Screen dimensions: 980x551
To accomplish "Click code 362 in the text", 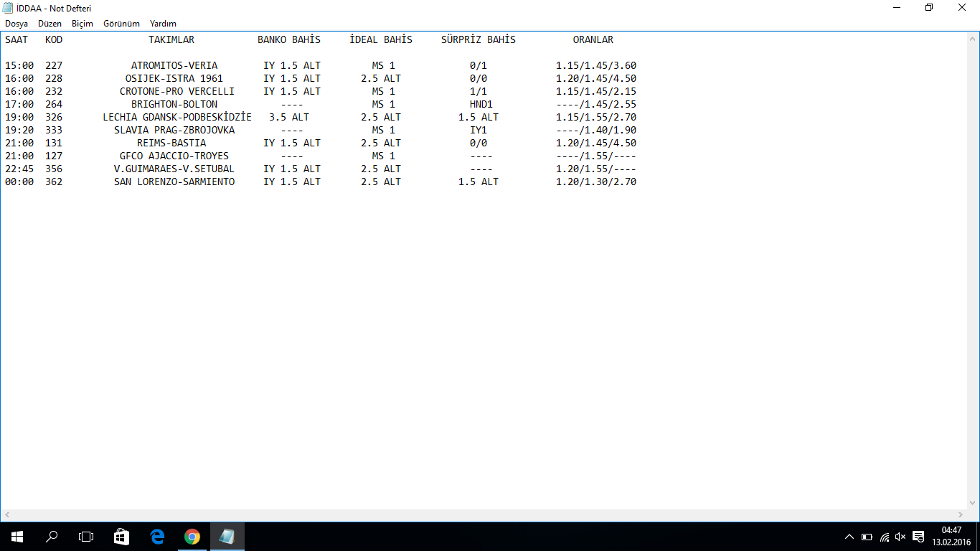I will point(54,182).
